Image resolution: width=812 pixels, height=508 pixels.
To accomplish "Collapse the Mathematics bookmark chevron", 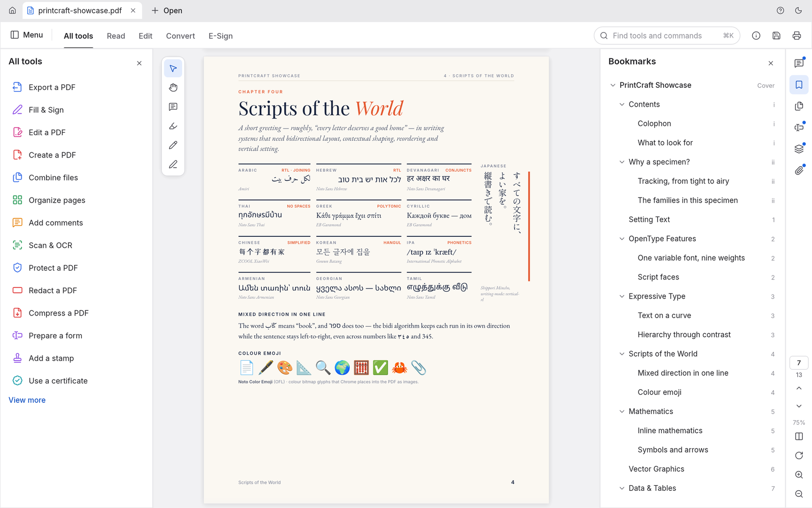I will [622, 411].
